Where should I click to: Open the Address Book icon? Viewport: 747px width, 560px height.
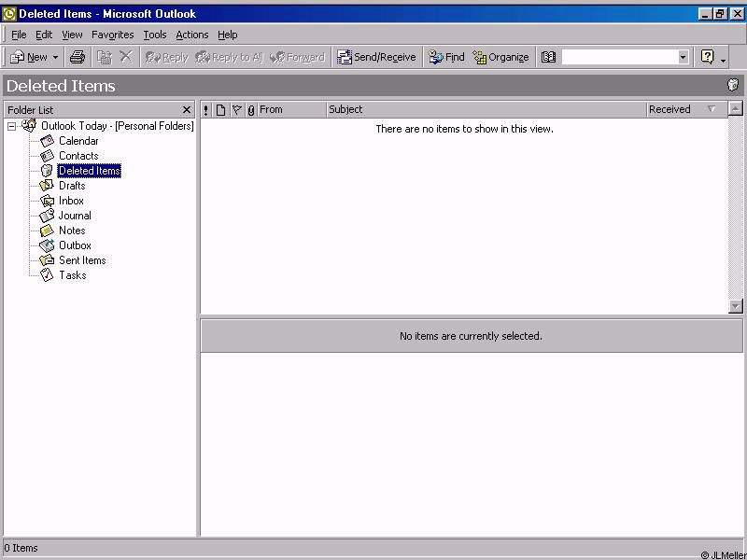pos(548,57)
